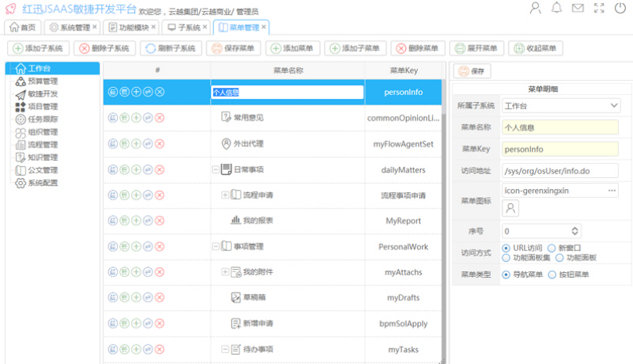The height and width of the screenshot is (364, 633).
Task: Expand the 流程申请 tree node
Action: (225, 195)
